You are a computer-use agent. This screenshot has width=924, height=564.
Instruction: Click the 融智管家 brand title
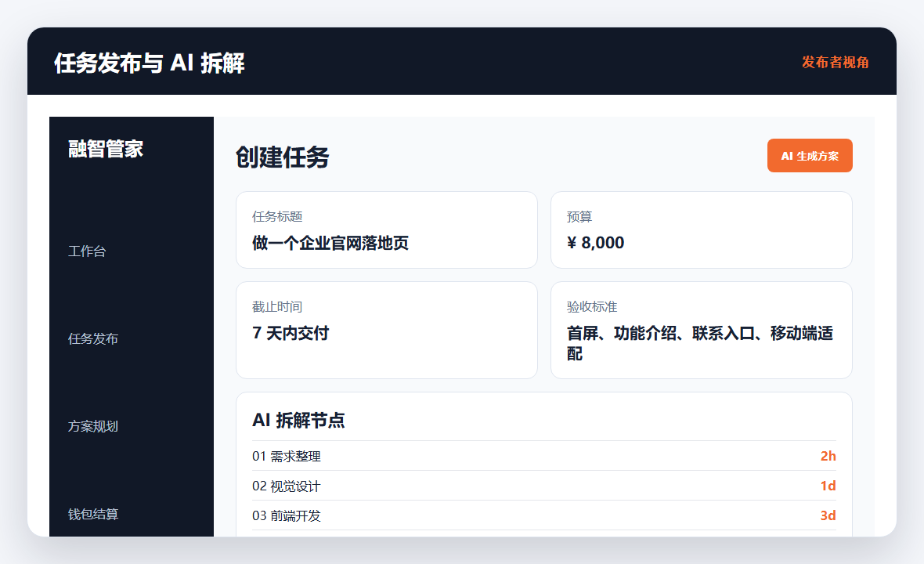pos(106,149)
